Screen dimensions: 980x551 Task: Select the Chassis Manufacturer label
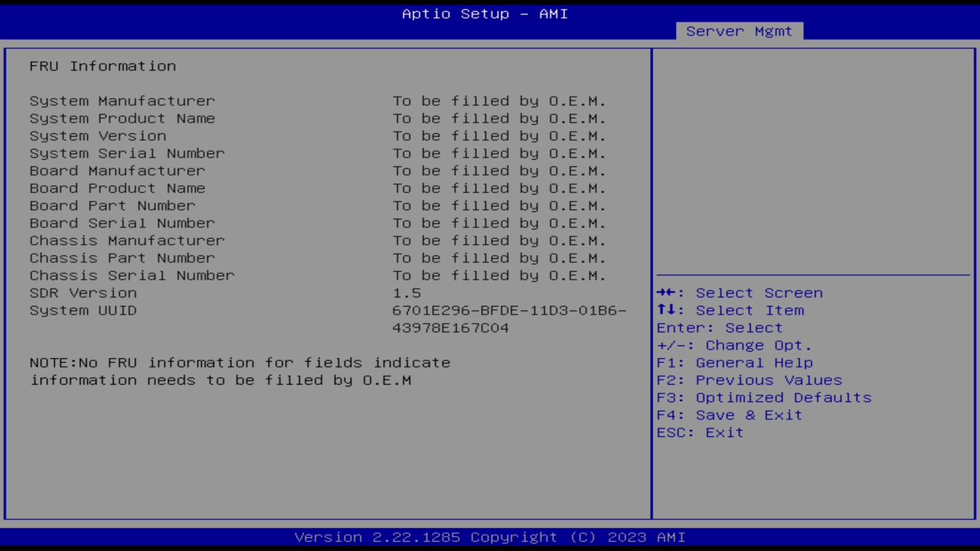(127, 241)
